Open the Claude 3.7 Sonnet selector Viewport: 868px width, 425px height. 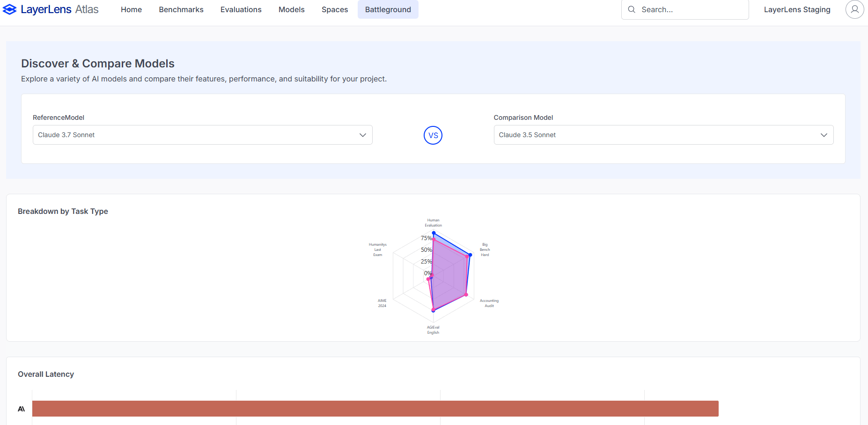[x=203, y=135]
